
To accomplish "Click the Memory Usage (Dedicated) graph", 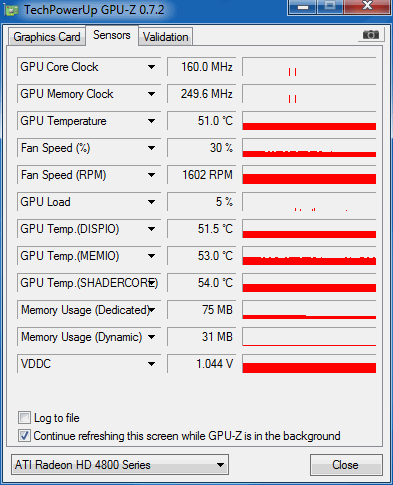I will click(309, 310).
